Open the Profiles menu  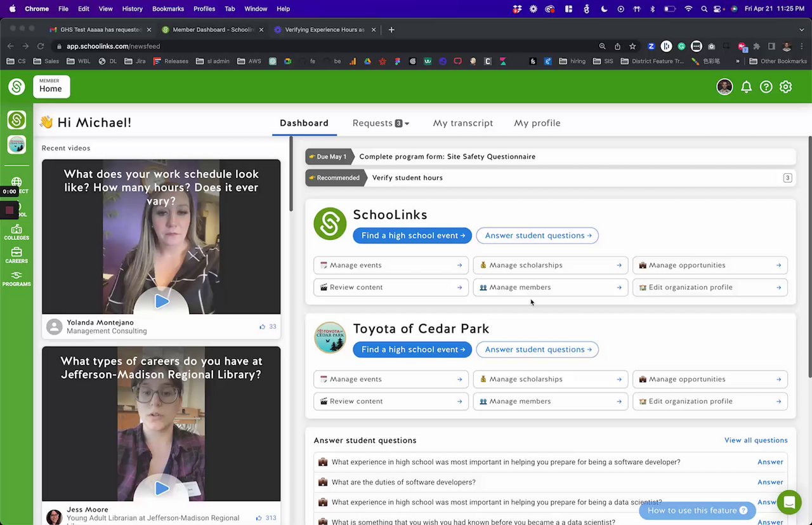point(204,9)
